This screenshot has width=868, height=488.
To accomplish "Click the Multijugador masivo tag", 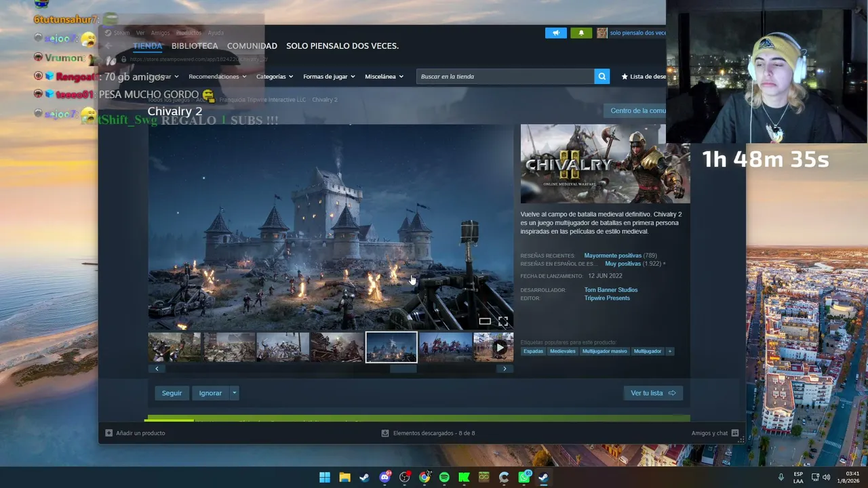I will (x=605, y=351).
